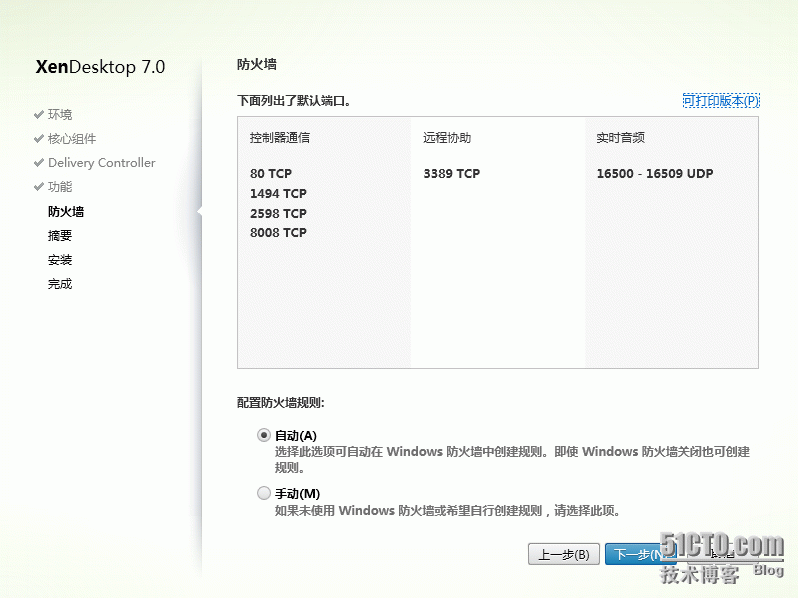This screenshot has width=798, height=598.
Task: Click the 配置防火墙规则 label
Action: point(280,403)
